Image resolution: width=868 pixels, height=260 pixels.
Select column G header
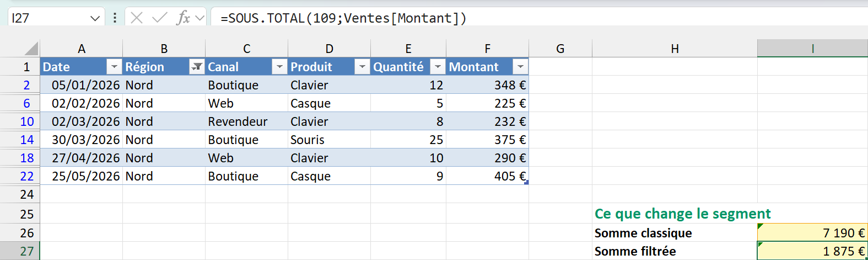(560, 49)
